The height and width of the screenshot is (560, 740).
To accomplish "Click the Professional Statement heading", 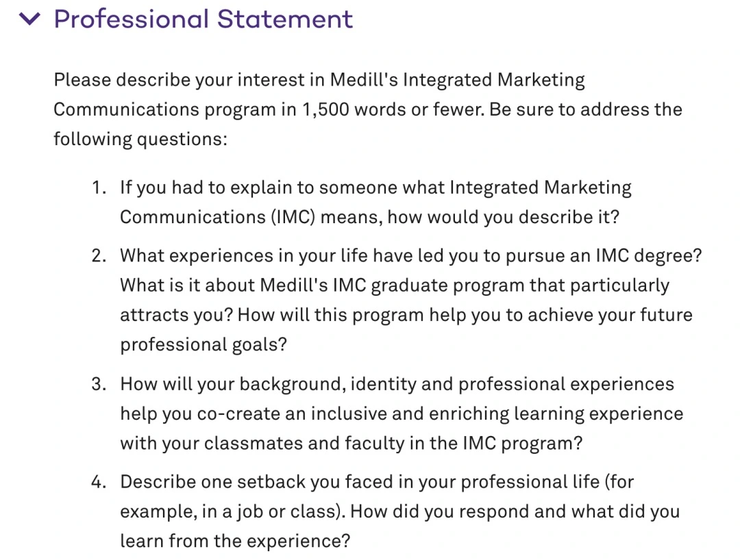I will point(203,19).
